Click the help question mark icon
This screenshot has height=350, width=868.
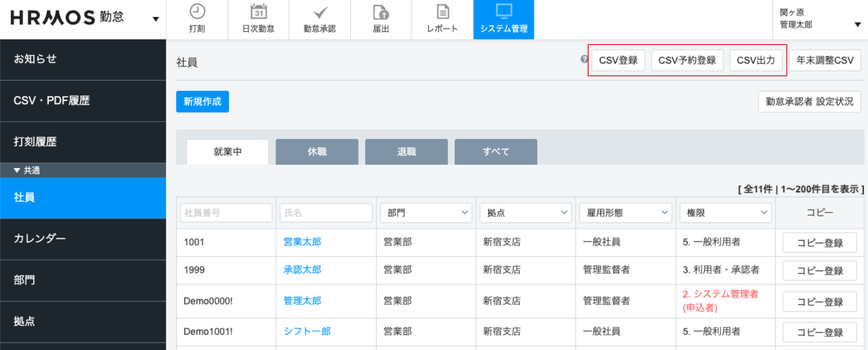pos(584,59)
